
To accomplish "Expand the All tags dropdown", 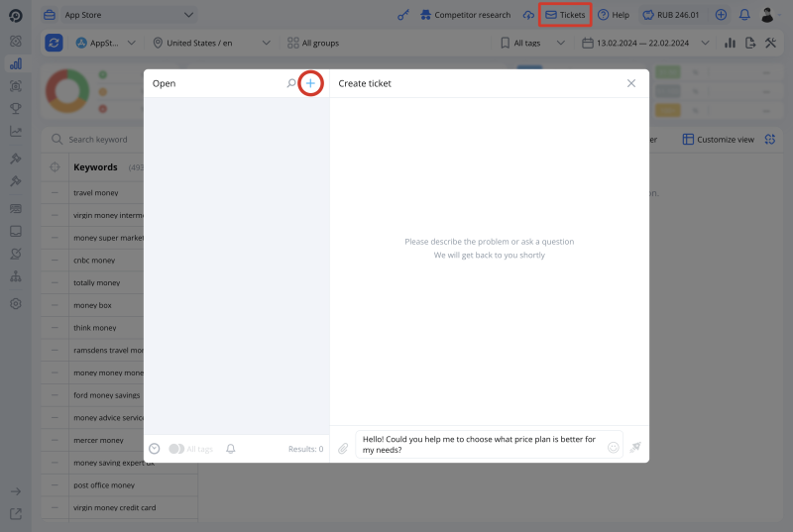I will (x=532, y=43).
